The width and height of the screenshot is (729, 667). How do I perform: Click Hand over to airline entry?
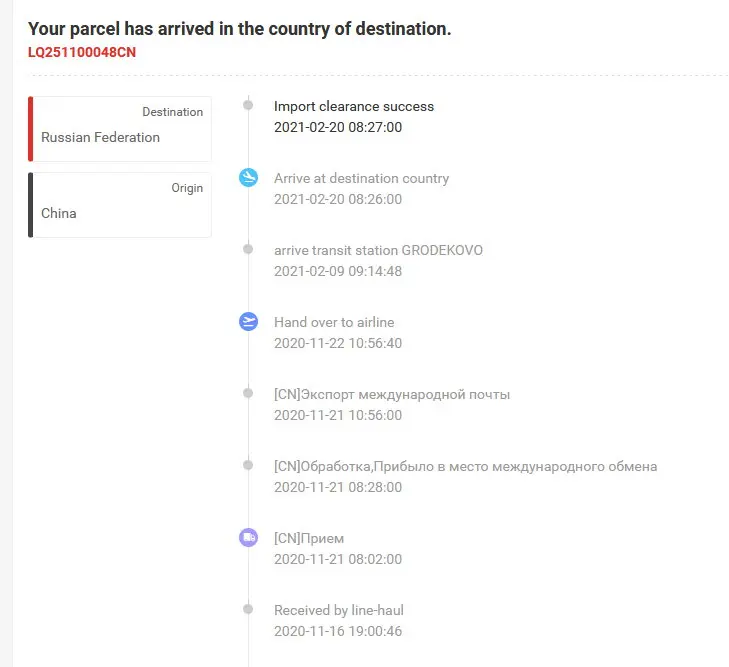coord(334,322)
